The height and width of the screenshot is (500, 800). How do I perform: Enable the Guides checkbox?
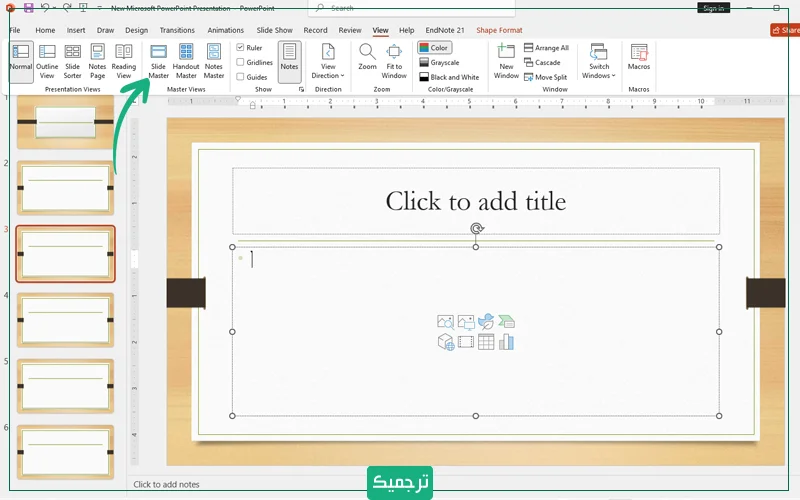240,77
